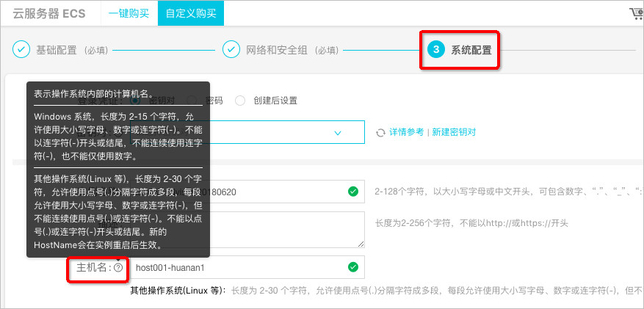The width and height of the screenshot is (644, 309).
Task: Expand the key pair dropdown chevron
Action: [338, 133]
